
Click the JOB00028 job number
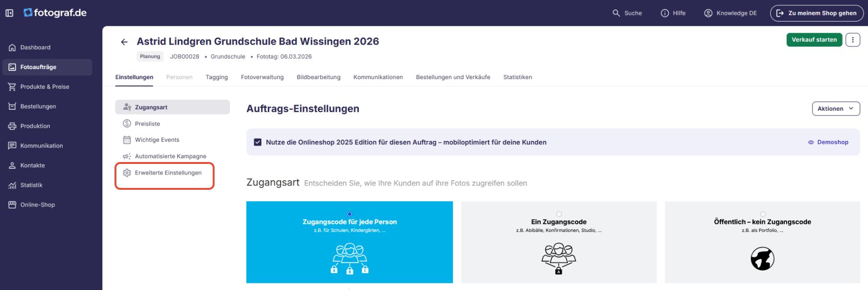click(x=184, y=57)
